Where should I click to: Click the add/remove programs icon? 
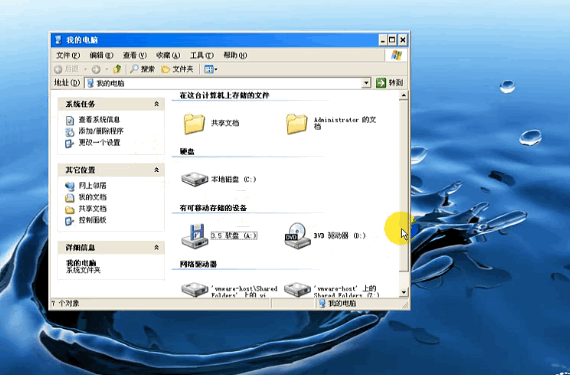point(69,132)
